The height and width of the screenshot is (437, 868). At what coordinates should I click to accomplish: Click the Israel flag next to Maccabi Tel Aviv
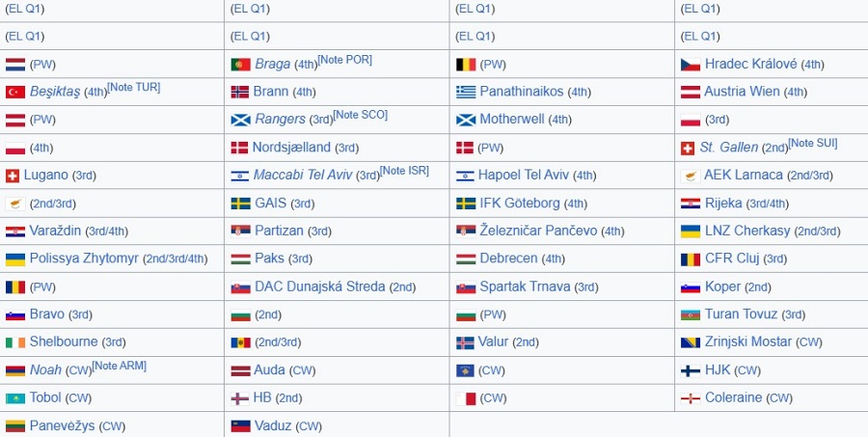tap(240, 176)
